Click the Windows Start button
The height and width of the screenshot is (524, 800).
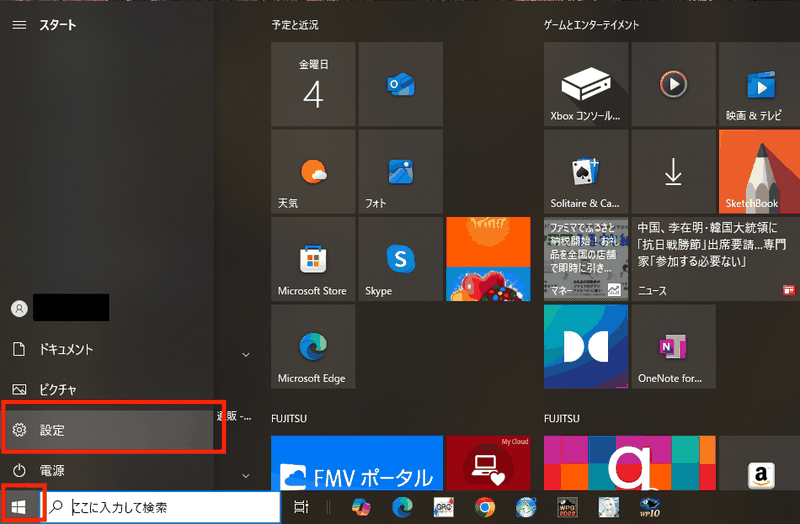pos(19,507)
